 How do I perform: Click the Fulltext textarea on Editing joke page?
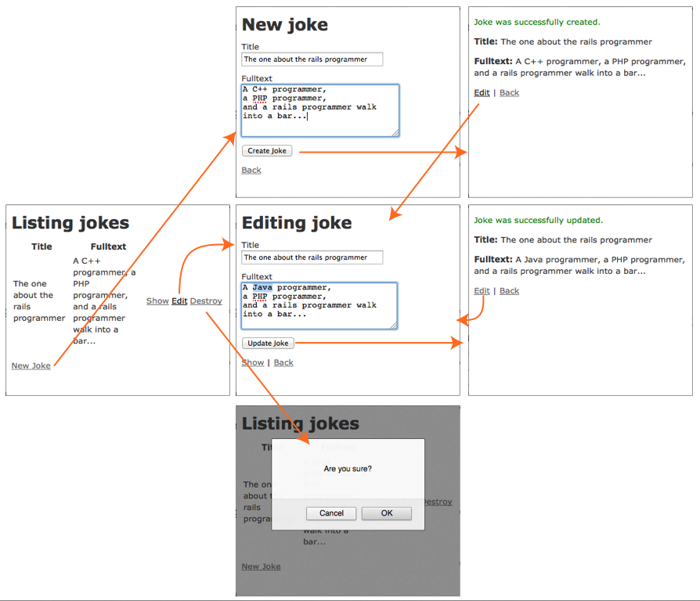(319, 306)
